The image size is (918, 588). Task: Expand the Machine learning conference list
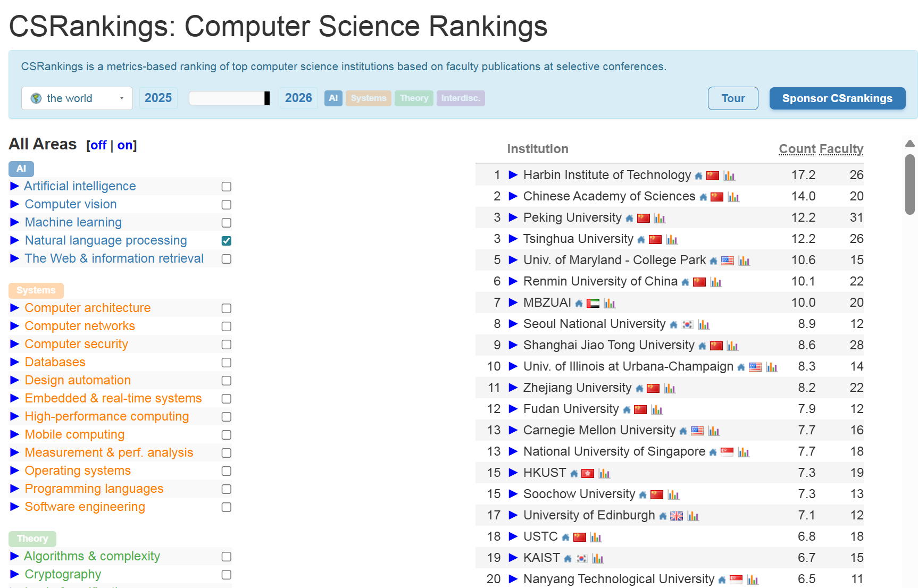[x=15, y=222]
